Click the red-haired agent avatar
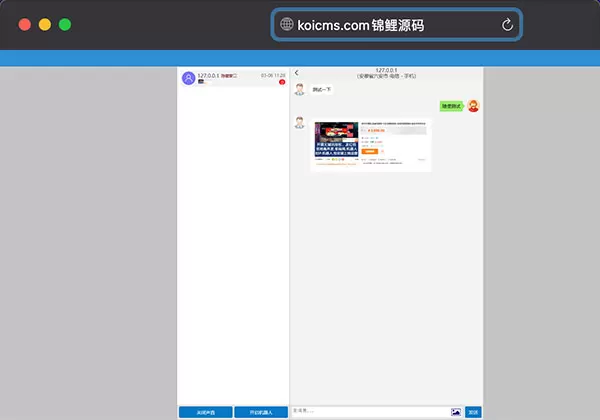The height and width of the screenshot is (420, 600). coord(473,106)
